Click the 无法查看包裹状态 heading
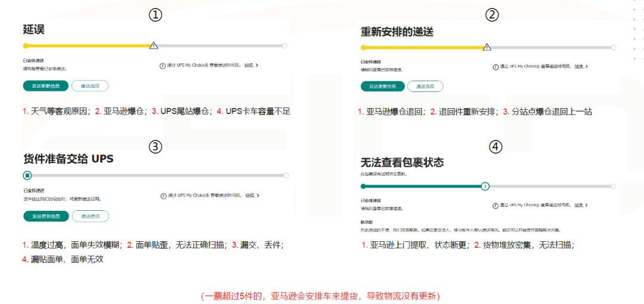The image size is (644, 304). click(x=402, y=162)
